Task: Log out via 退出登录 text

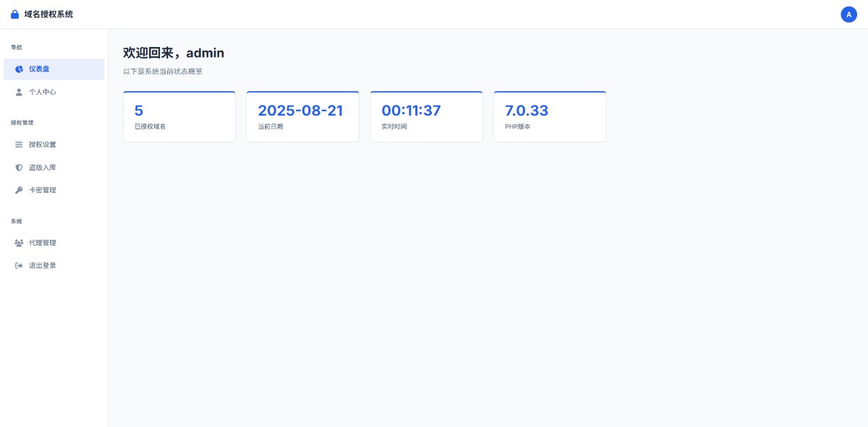Action: (x=43, y=266)
